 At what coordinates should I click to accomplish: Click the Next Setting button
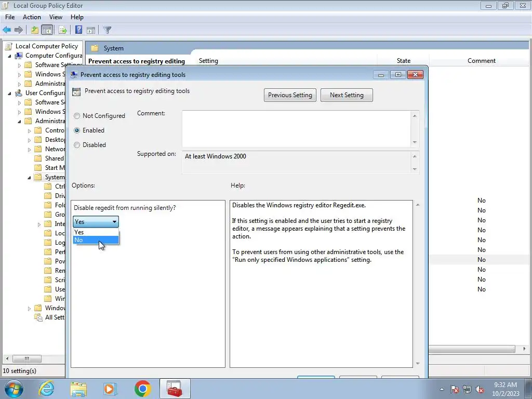point(347,95)
